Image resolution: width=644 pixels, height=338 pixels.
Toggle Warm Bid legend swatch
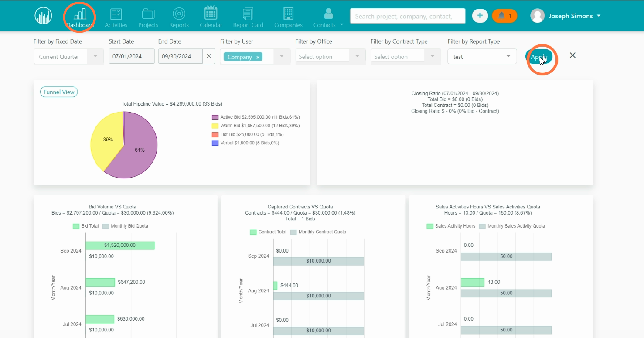tap(215, 126)
